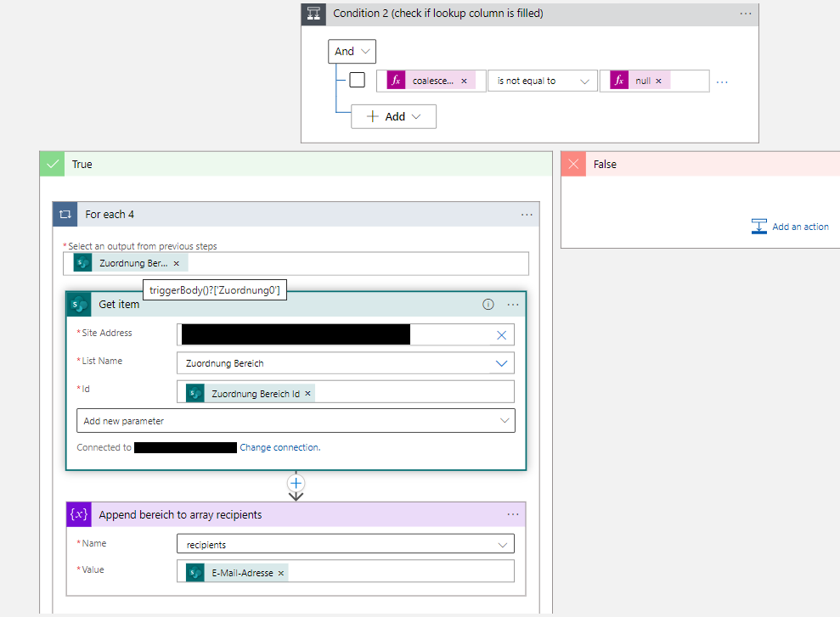Screen dimensions: 840x617
Task: Open the ellipsis menu on Append bereich action
Action: coord(513,514)
